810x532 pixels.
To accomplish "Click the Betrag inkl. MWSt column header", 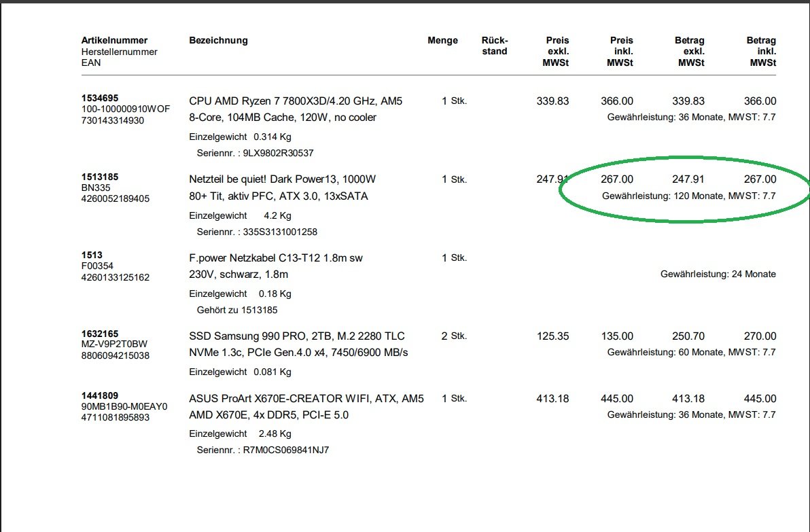I will coord(761,52).
